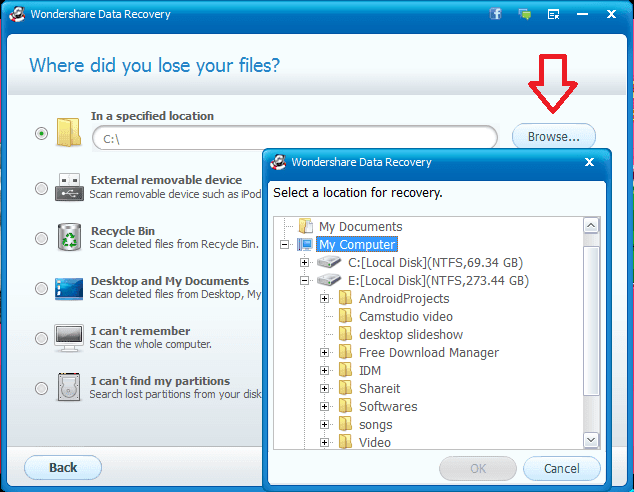This screenshot has height=492, width=634.
Task: Select the C: Local Disk drive icon
Action: pyautogui.click(x=329, y=262)
